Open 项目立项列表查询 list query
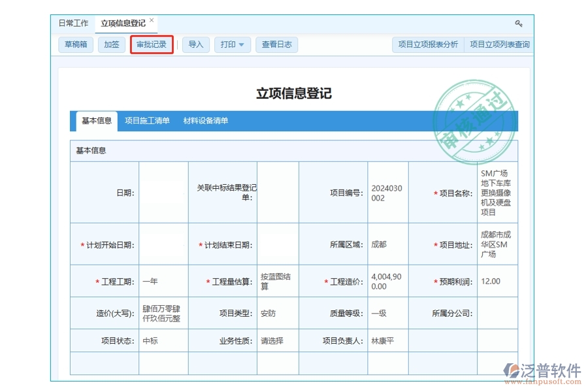The width and height of the screenshot is (588, 392). tap(500, 44)
